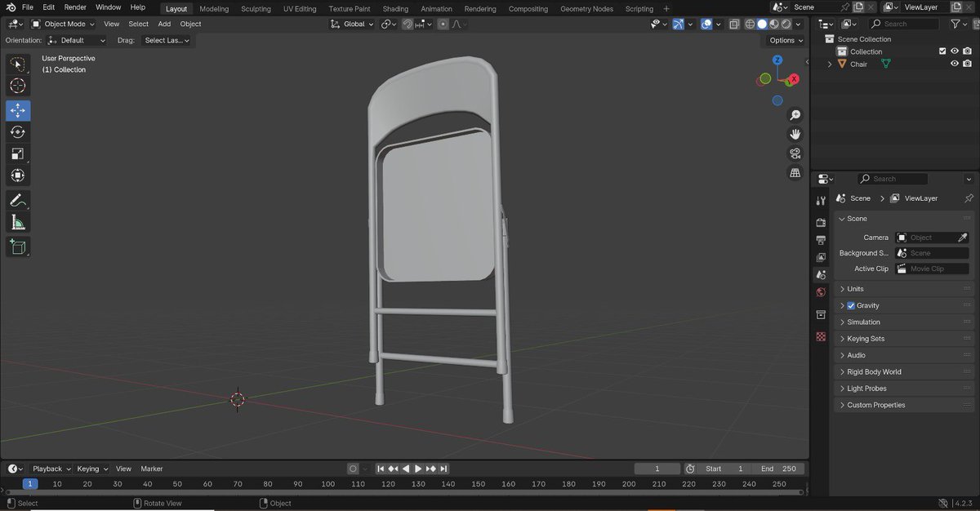This screenshot has width=980, height=511.
Task: Toggle viewport overlays
Action: (707, 24)
